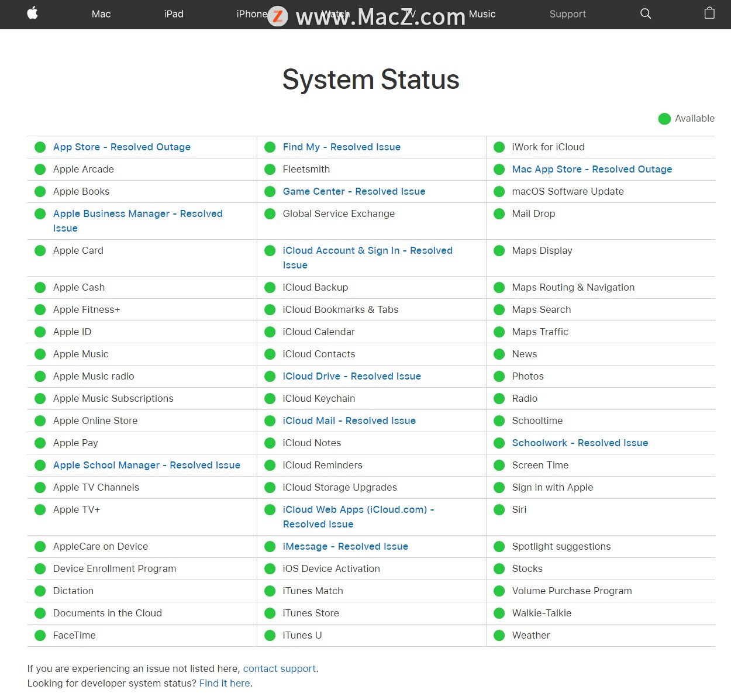Click the green status dot beside iTunes U
The width and height of the screenshot is (731, 700).
pyautogui.click(x=270, y=636)
